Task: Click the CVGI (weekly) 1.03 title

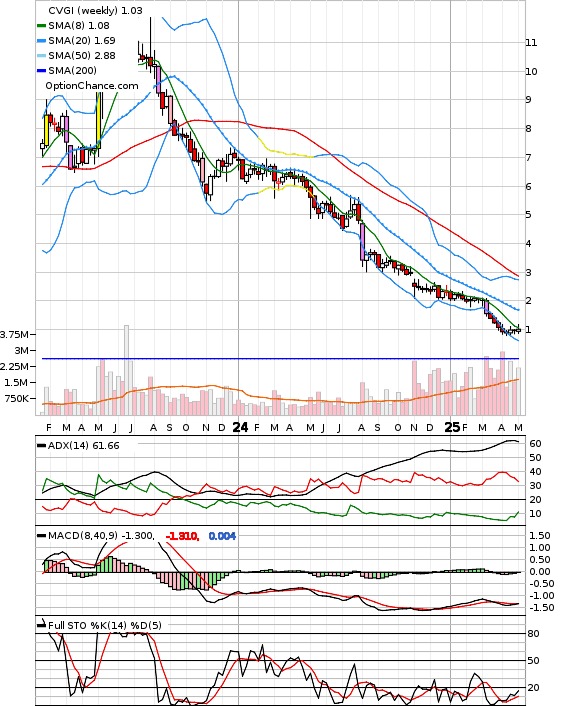Action: point(95,10)
